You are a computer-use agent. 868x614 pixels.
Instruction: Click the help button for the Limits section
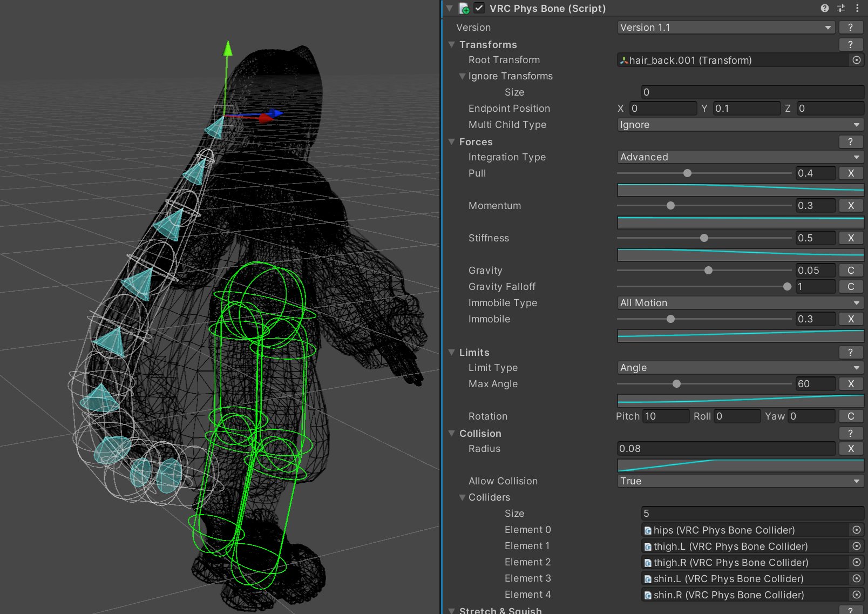coord(851,352)
